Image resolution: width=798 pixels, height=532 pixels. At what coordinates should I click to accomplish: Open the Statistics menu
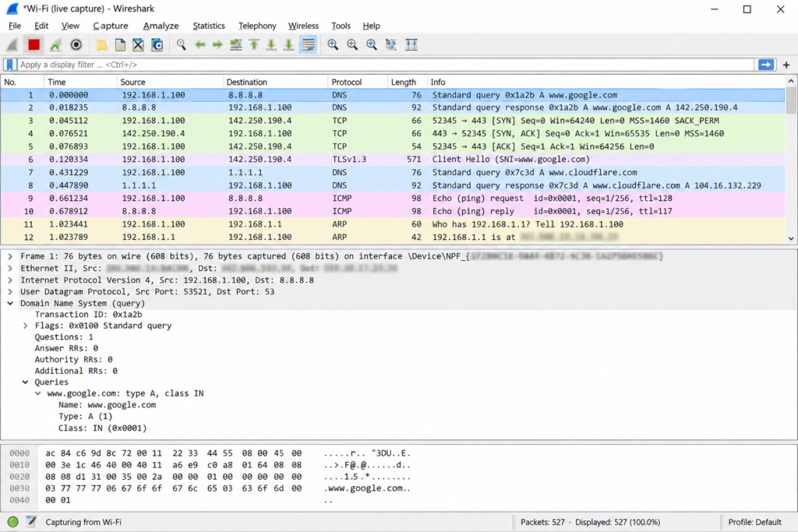click(209, 26)
